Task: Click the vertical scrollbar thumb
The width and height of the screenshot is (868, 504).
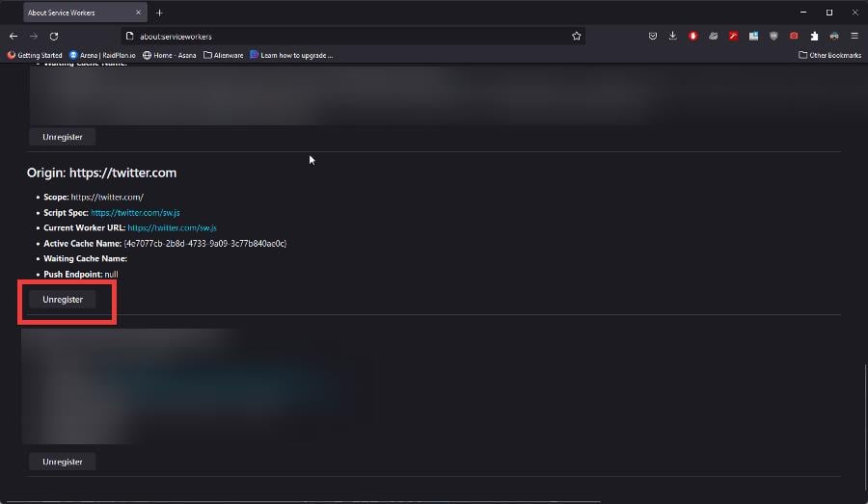Action: (865, 427)
